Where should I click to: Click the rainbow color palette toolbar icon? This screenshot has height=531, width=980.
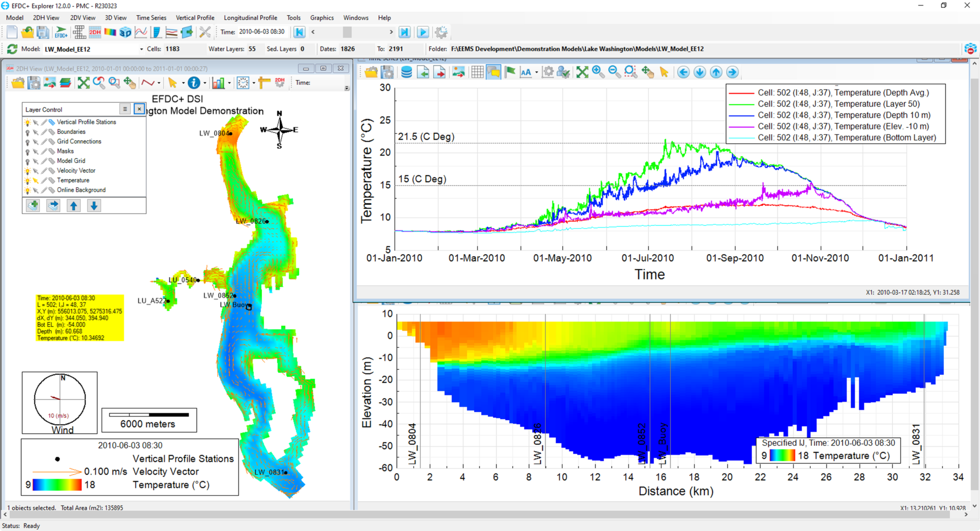tap(110, 32)
